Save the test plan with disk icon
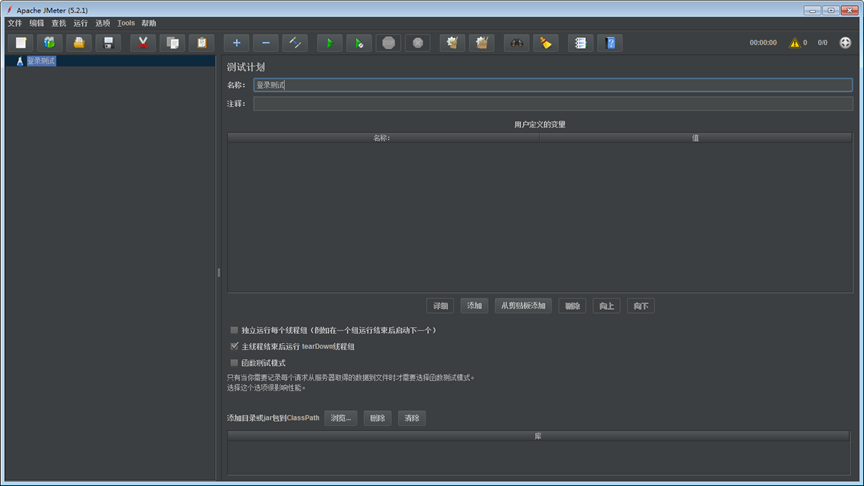The width and height of the screenshot is (864, 486). [x=108, y=43]
